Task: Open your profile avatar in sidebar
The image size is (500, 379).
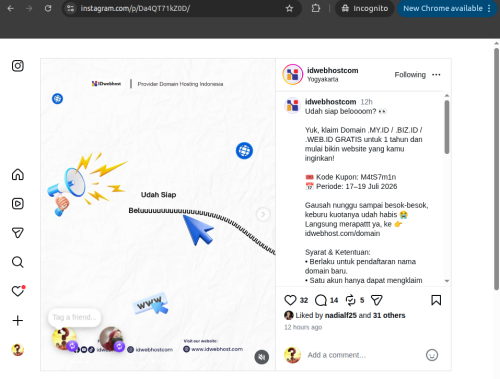Action: (18, 350)
